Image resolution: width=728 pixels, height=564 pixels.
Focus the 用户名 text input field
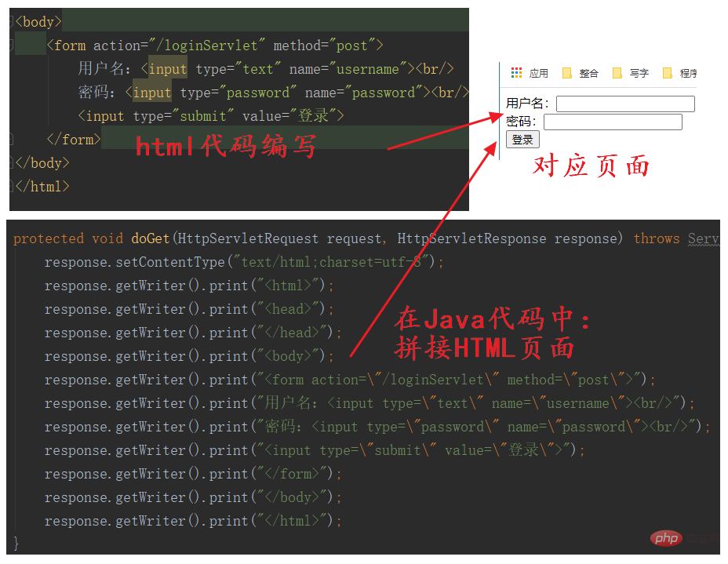625,104
